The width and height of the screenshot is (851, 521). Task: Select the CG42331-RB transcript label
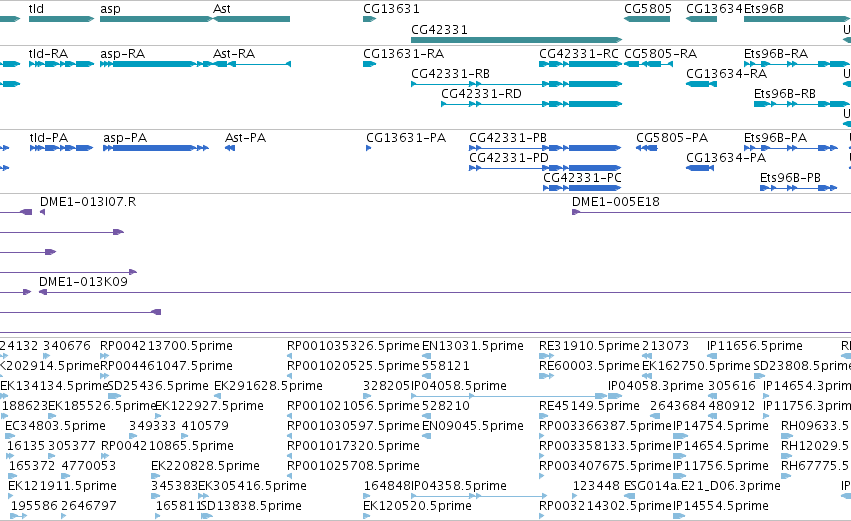pyautogui.click(x=450, y=74)
